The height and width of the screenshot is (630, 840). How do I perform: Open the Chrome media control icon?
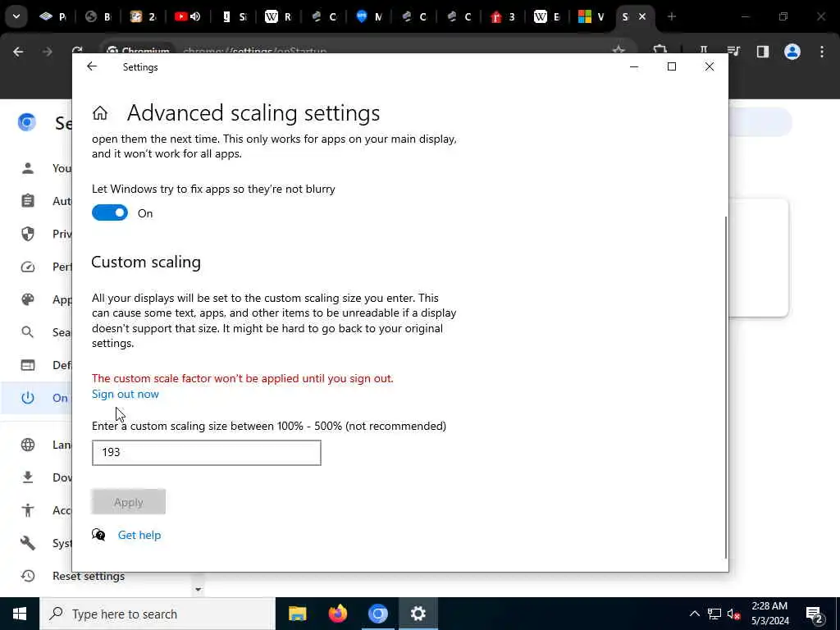[733, 52]
